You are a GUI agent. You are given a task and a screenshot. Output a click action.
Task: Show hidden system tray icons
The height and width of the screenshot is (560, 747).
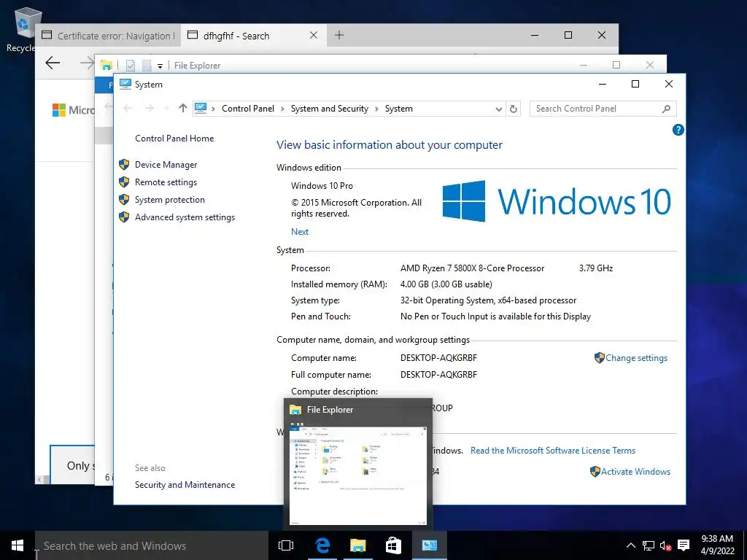coord(630,545)
